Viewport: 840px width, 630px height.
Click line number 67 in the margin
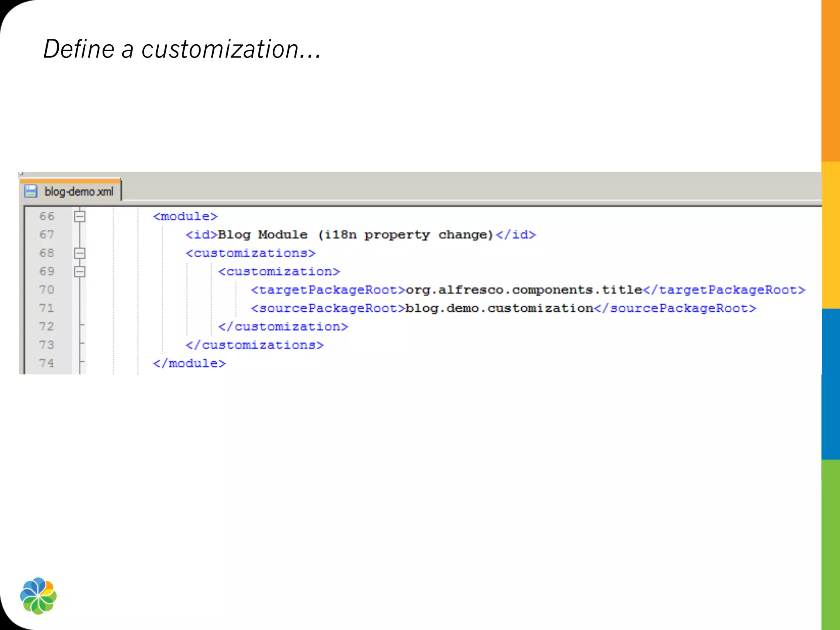click(x=47, y=235)
